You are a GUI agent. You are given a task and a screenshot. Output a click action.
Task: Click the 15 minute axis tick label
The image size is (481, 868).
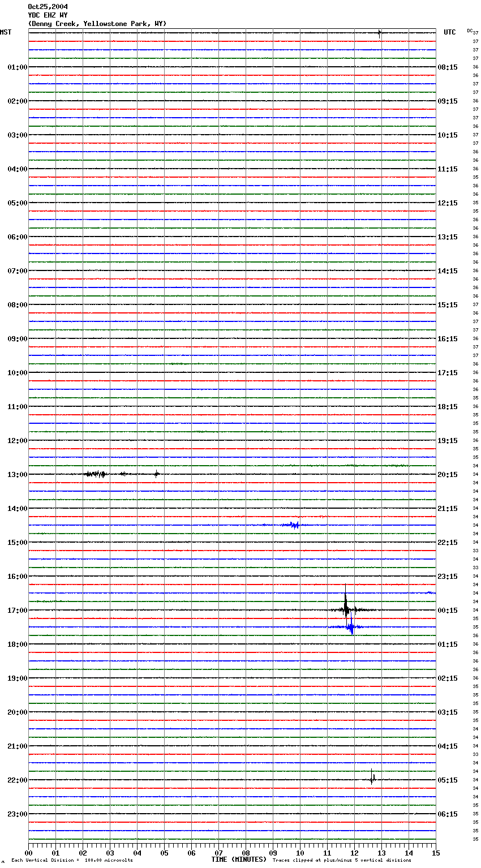436,853
